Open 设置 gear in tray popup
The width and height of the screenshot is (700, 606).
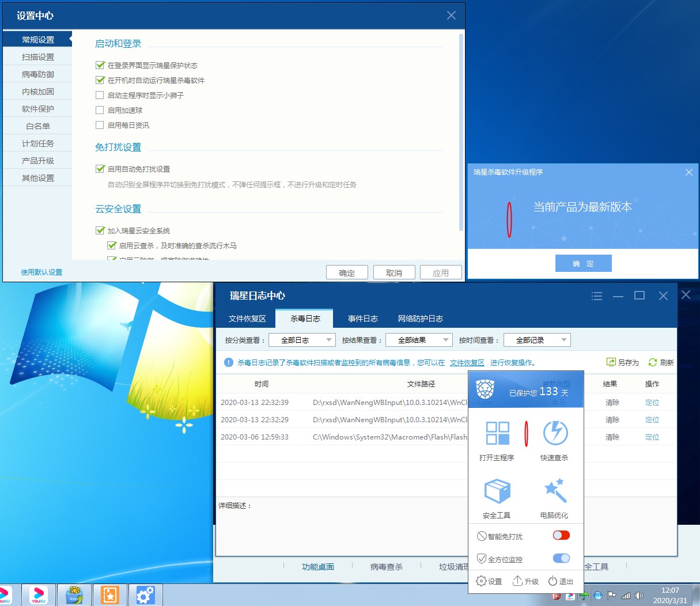pos(481,581)
